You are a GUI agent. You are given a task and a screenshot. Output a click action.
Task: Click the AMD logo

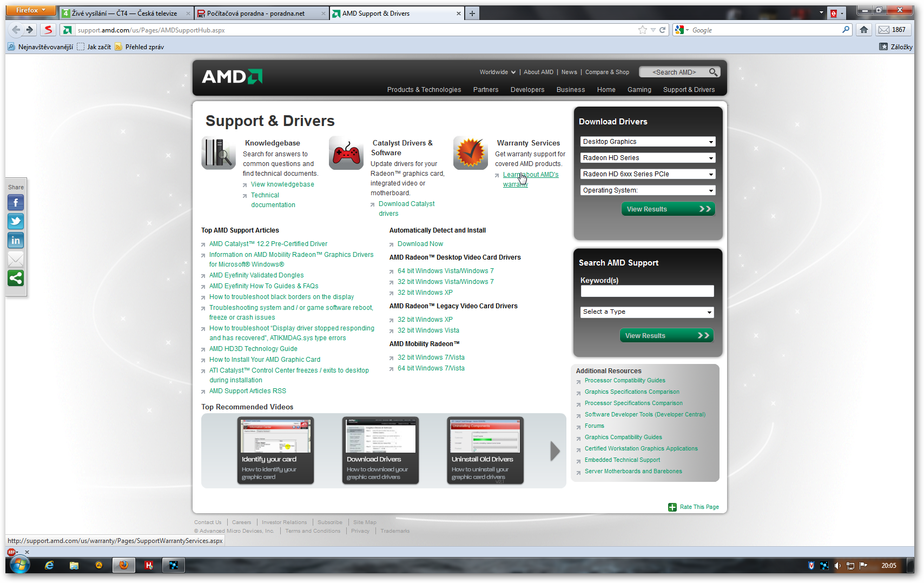pyautogui.click(x=232, y=77)
